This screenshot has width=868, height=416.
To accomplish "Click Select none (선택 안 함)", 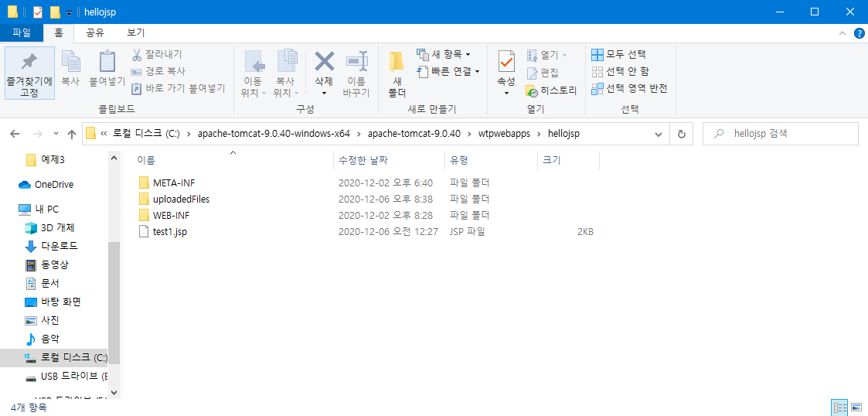I will pyautogui.click(x=620, y=71).
